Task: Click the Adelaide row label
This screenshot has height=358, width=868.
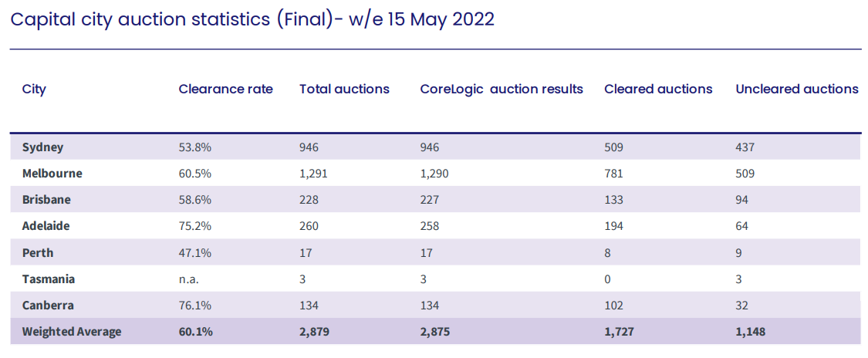Action: (x=46, y=226)
